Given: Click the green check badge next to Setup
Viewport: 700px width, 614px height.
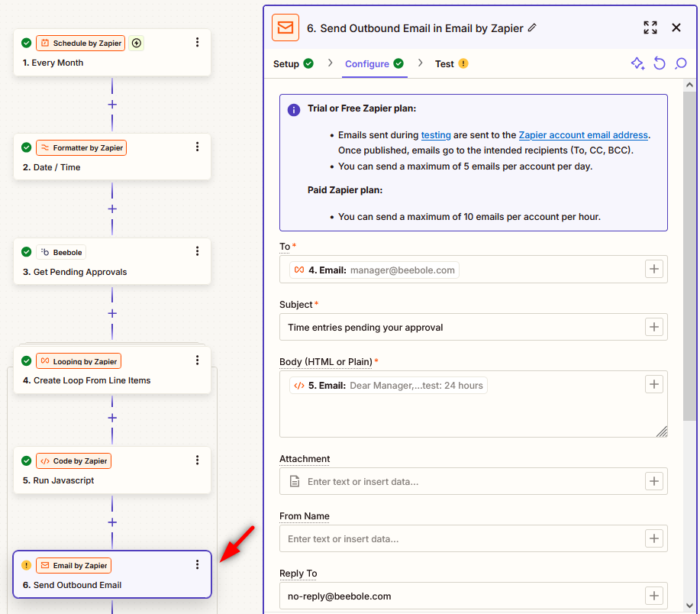Looking at the screenshot, I should 308,63.
